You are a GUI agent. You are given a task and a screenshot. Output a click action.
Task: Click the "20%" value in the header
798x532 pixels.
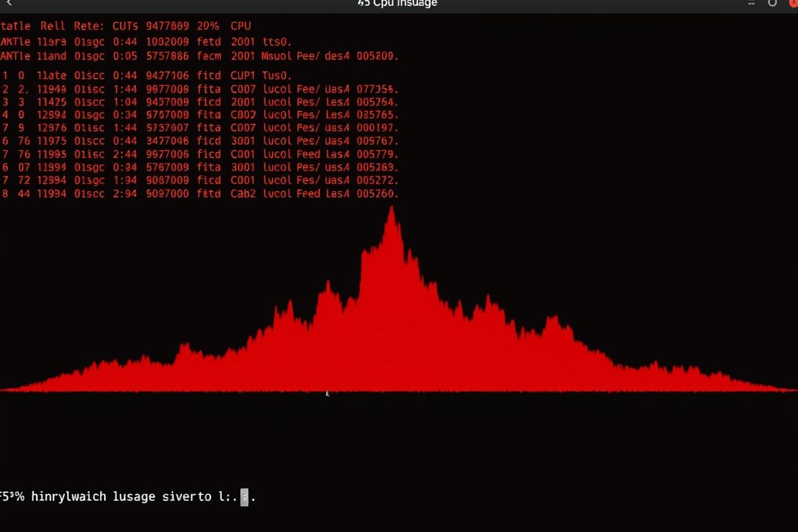208,26
